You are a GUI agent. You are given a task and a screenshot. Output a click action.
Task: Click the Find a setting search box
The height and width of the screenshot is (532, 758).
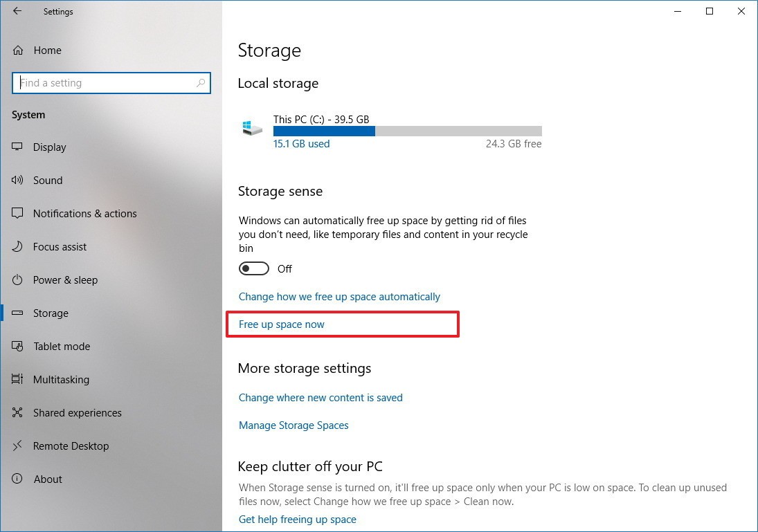104,83
